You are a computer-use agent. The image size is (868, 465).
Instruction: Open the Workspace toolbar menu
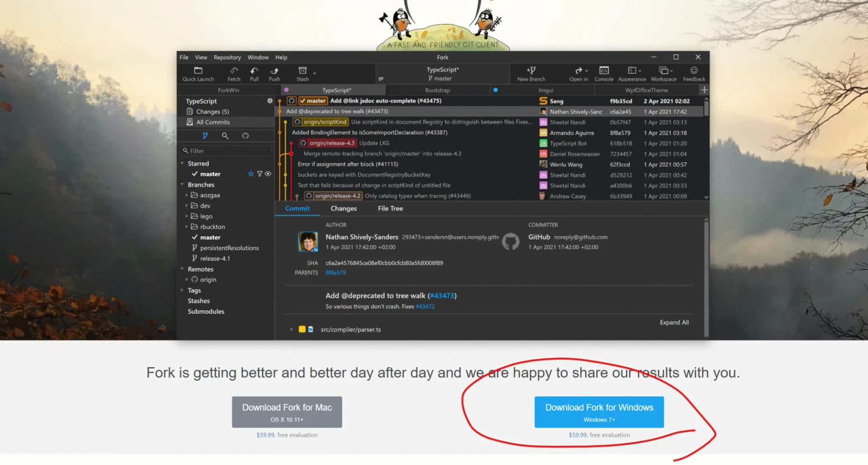664,74
